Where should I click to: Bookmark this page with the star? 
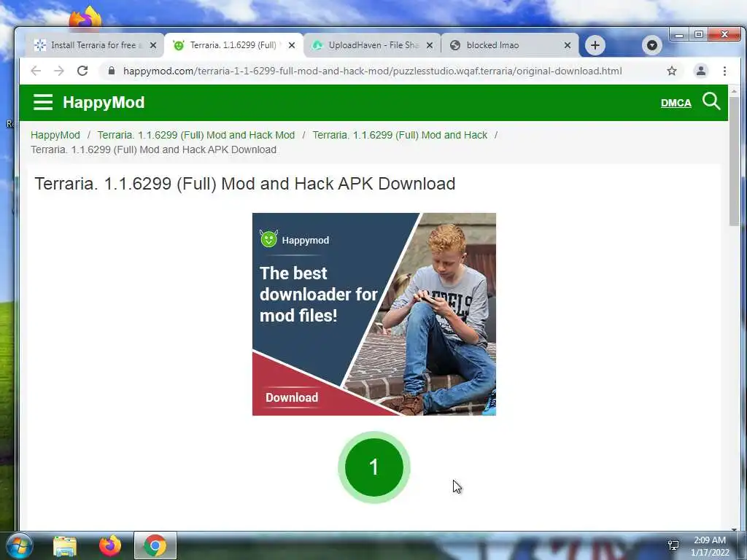(672, 71)
